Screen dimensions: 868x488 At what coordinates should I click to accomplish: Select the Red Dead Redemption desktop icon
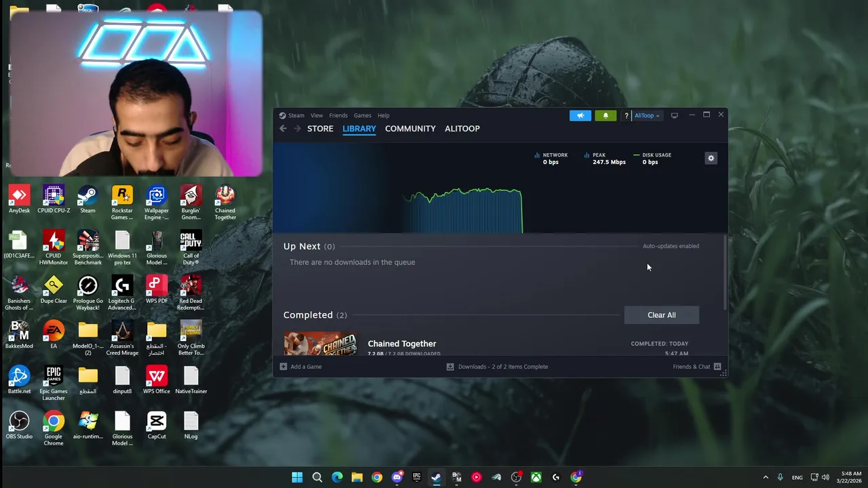point(191,293)
